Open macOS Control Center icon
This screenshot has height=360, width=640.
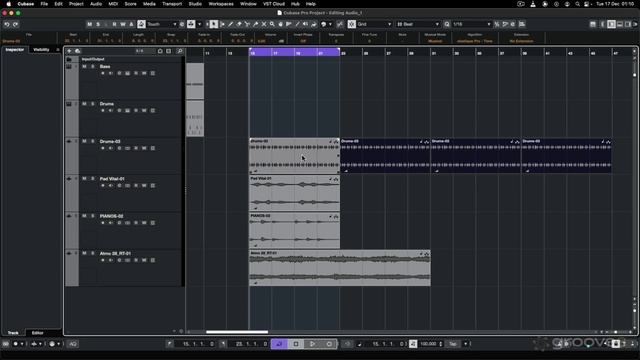click(587, 4)
